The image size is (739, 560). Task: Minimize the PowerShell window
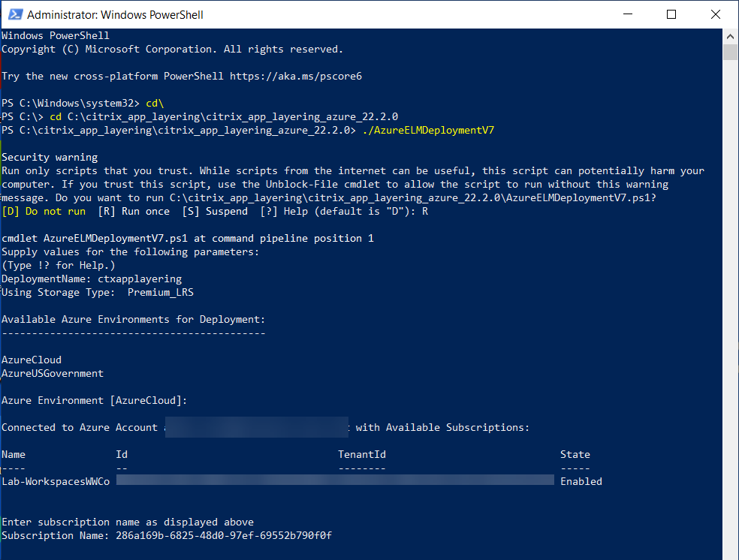[x=627, y=14]
